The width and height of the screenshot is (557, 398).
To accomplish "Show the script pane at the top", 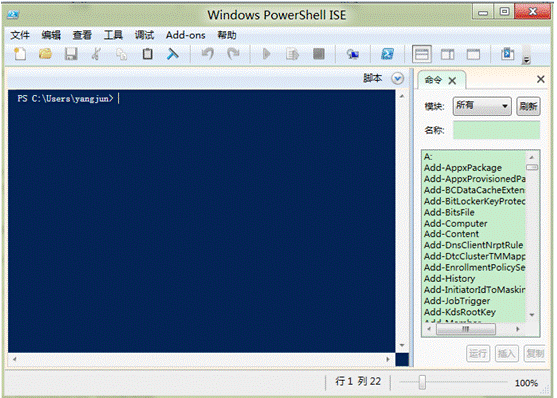I will point(422,54).
